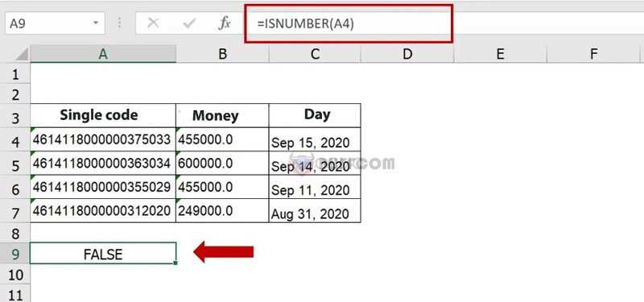This screenshot has width=644, height=302.
Task: Select row 1 header
Action: click(15, 74)
